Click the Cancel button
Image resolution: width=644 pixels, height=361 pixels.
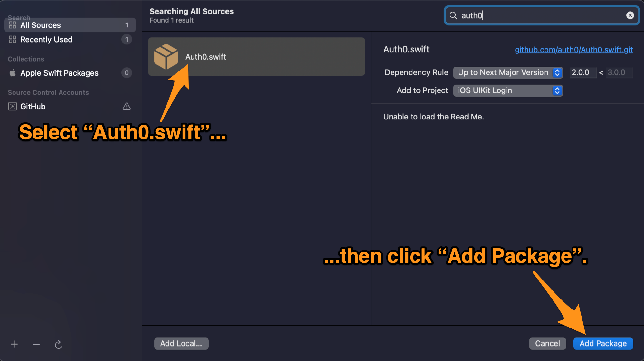[547, 343]
